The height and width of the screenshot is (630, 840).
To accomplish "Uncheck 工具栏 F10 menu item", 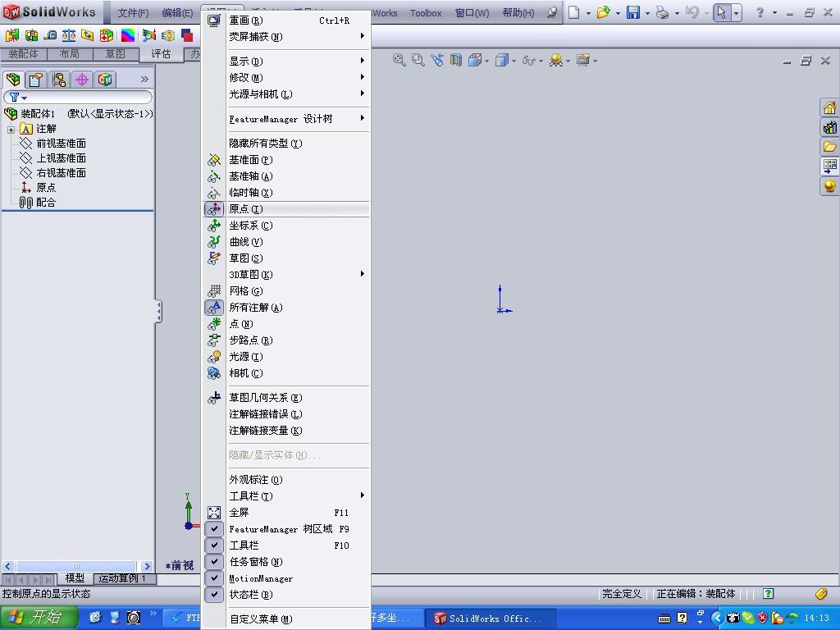I will 287,546.
